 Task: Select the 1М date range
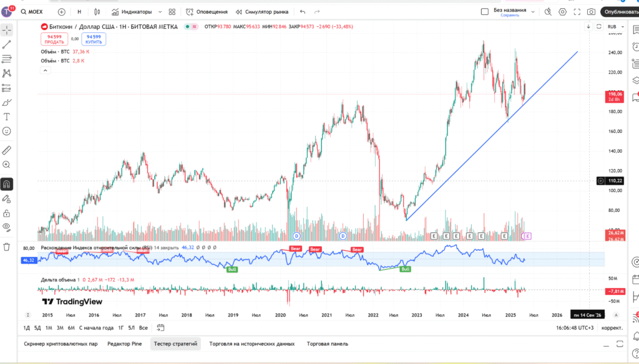coord(49,328)
